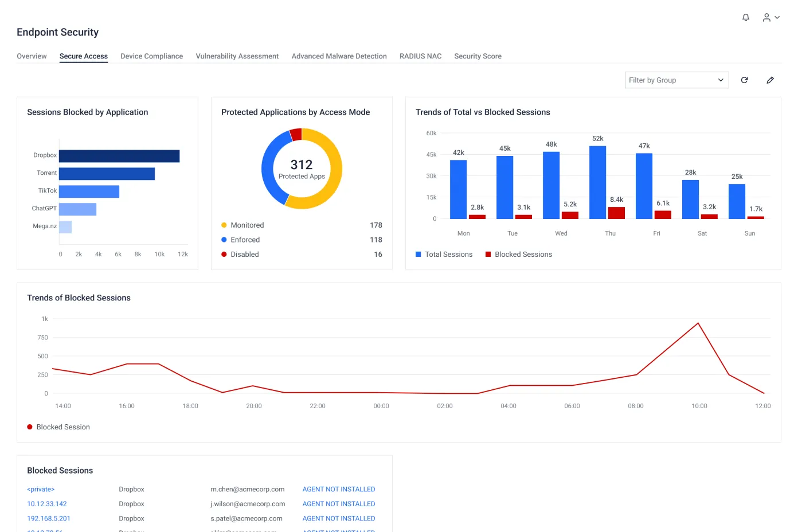
Task: Click the Blocked Session line legend dot
Action: (x=30, y=427)
